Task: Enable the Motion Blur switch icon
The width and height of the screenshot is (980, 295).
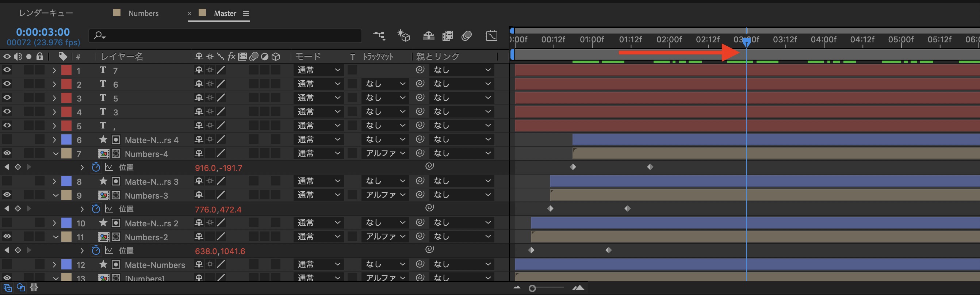Action: tap(467, 36)
